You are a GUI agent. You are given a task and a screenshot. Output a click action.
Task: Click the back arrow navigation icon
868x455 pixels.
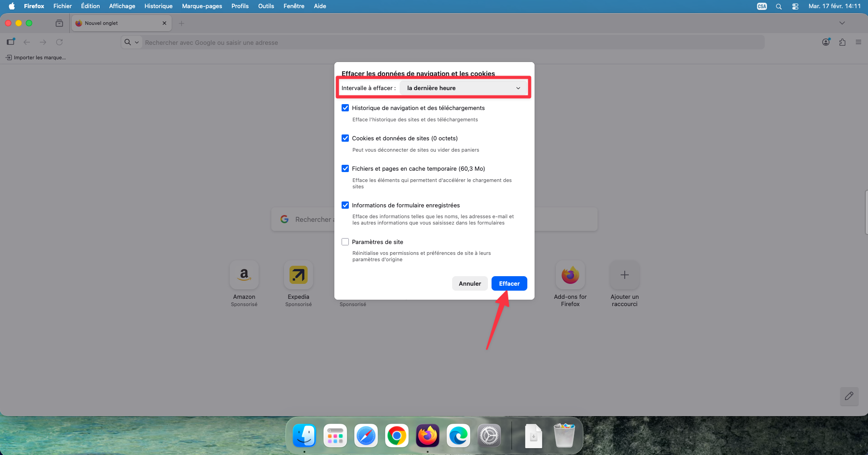[x=27, y=42]
